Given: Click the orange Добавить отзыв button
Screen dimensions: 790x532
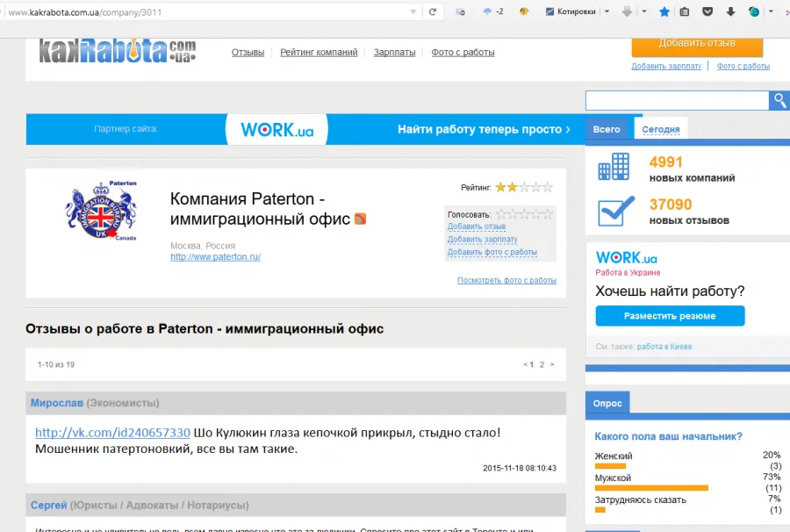Looking at the screenshot, I should 697,47.
